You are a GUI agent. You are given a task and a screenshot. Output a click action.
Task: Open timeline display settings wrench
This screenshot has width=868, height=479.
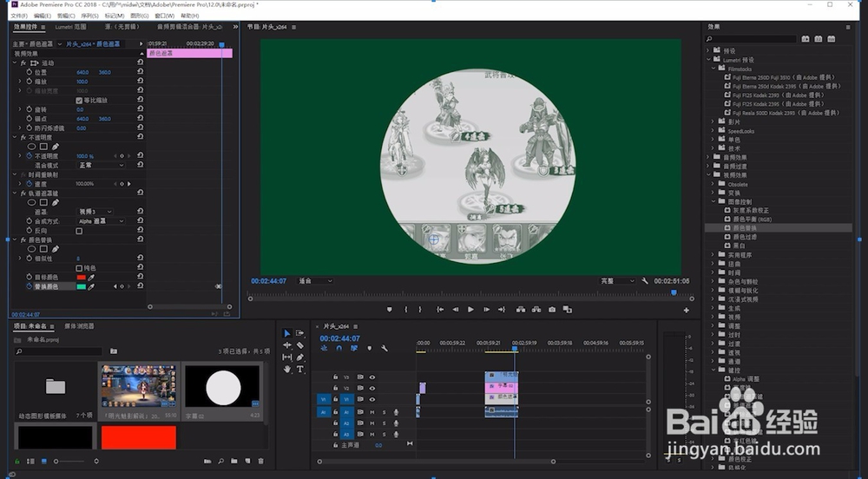coord(385,349)
